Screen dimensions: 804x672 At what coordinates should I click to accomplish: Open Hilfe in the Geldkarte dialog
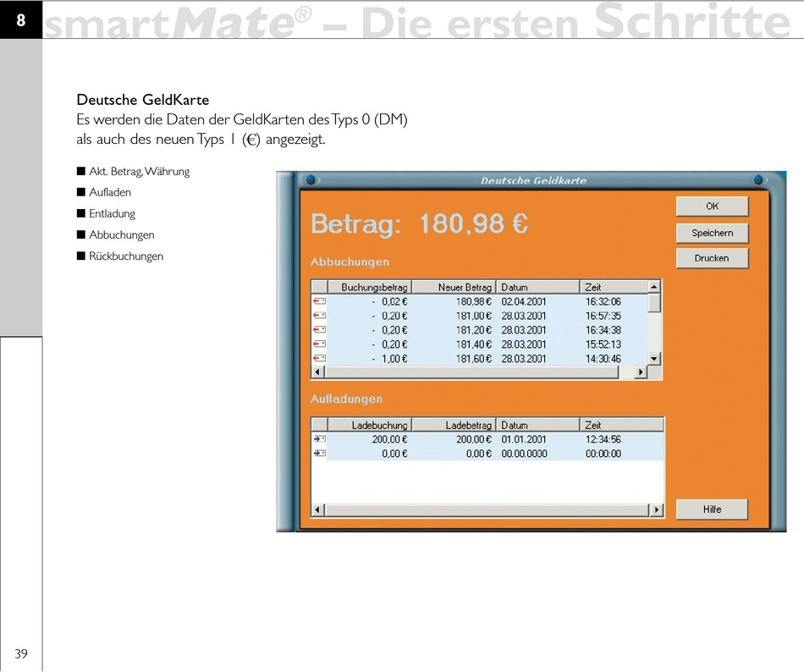[713, 510]
